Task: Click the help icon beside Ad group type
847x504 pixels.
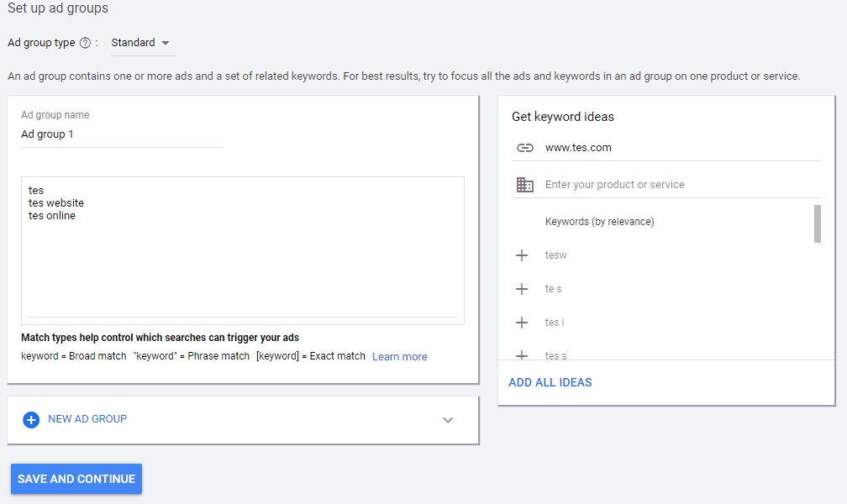Action: 85,43
